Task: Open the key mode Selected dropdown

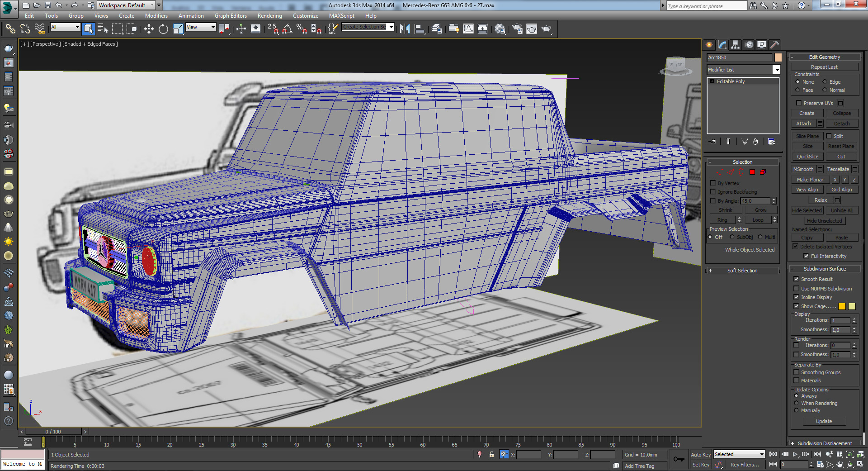Action: click(739, 454)
